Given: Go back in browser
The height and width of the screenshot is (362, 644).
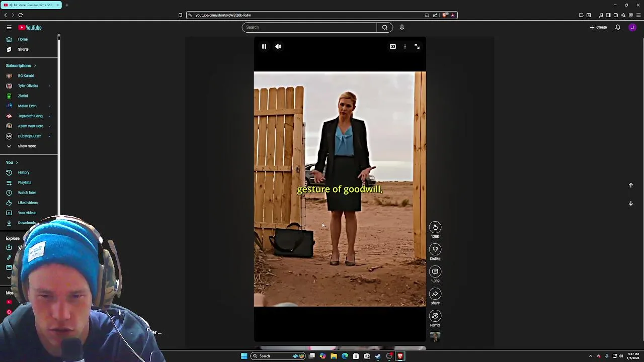Looking at the screenshot, I should tap(6, 15).
